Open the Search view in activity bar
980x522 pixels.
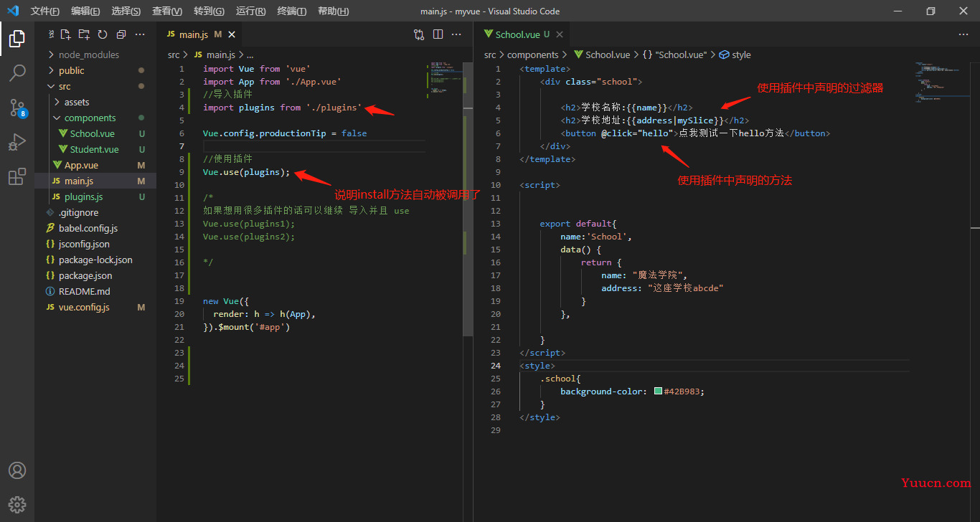click(x=17, y=73)
